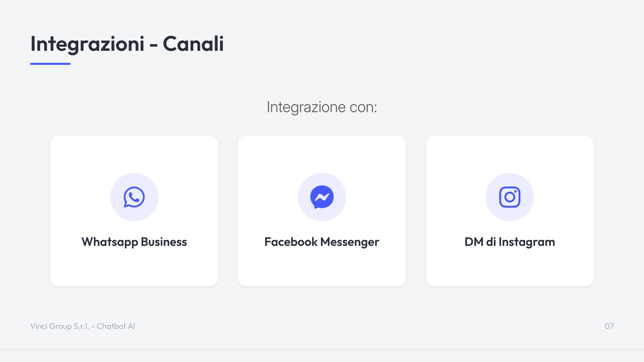The image size is (644, 362).
Task: Select the Facebook Messenger label
Action: pos(322,242)
